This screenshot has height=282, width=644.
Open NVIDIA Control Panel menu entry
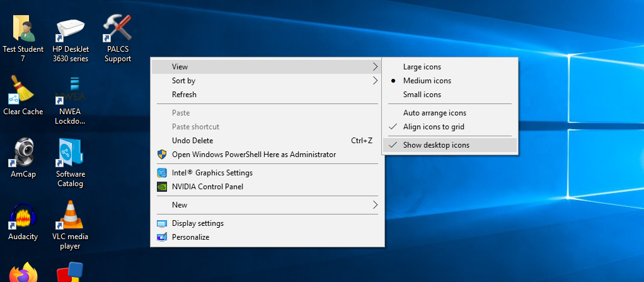[207, 187]
